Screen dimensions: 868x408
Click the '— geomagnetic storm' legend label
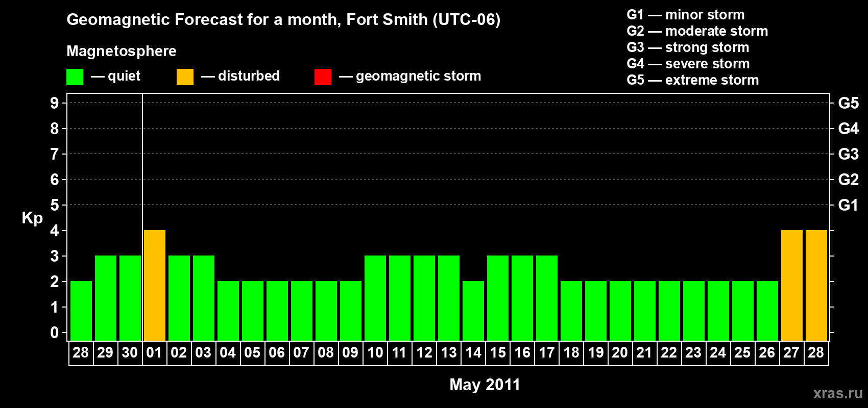[x=410, y=76]
